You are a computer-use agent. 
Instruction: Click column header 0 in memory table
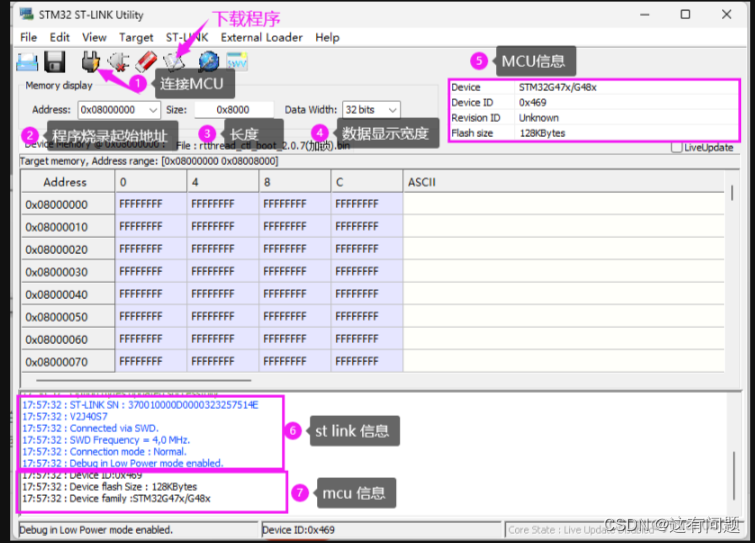[151, 182]
